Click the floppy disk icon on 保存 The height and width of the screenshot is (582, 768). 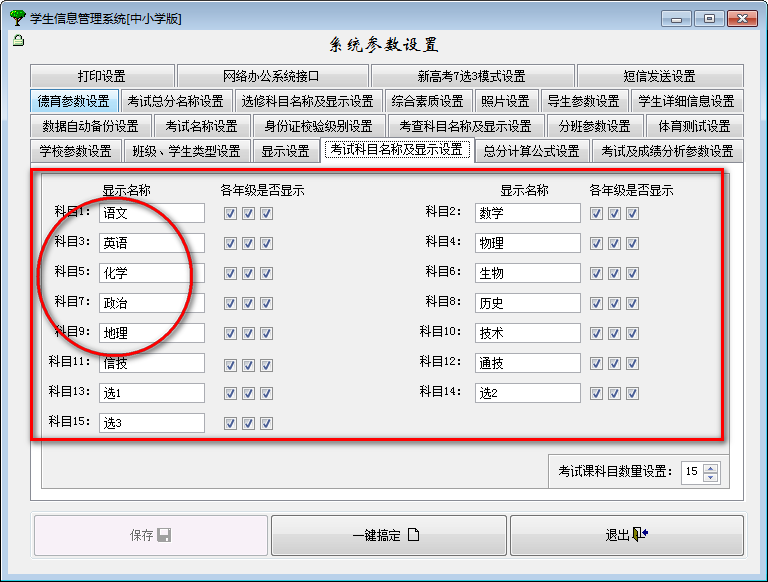(x=164, y=535)
